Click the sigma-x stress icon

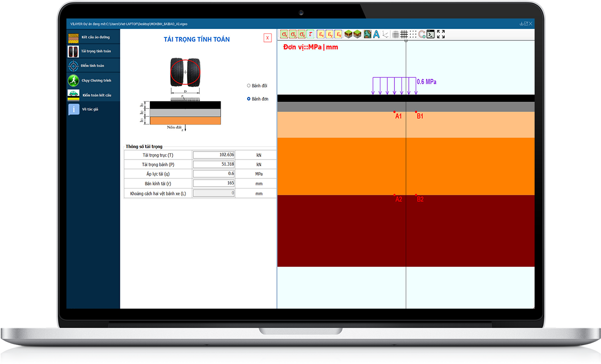pyautogui.click(x=284, y=34)
